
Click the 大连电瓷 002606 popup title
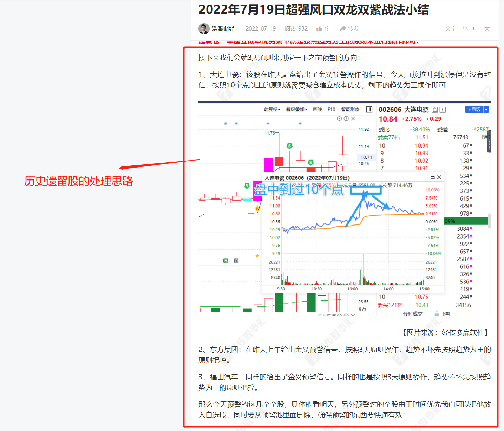pos(307,178)
